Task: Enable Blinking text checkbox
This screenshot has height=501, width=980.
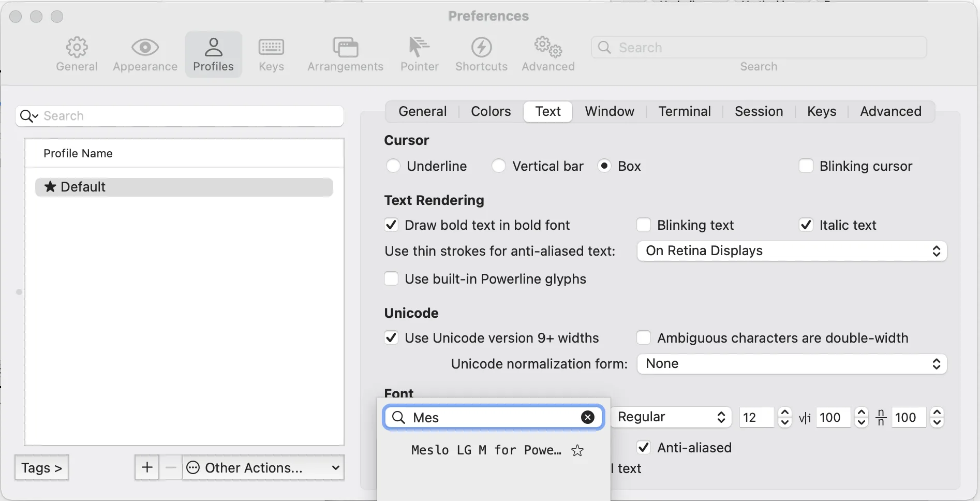Action: (644, 225)
